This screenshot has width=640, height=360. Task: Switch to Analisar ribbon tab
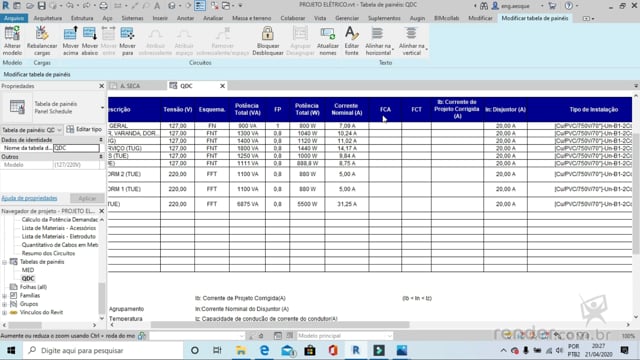(213, 18)
